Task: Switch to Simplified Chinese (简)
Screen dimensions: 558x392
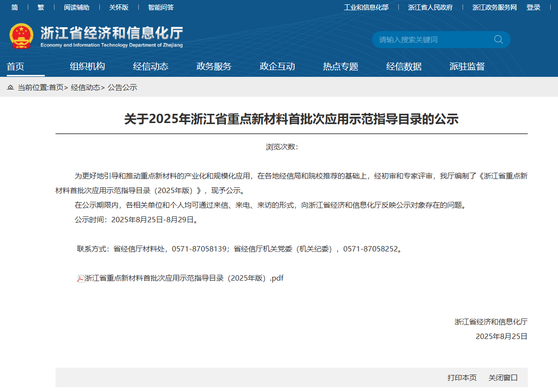Action: 15,7
